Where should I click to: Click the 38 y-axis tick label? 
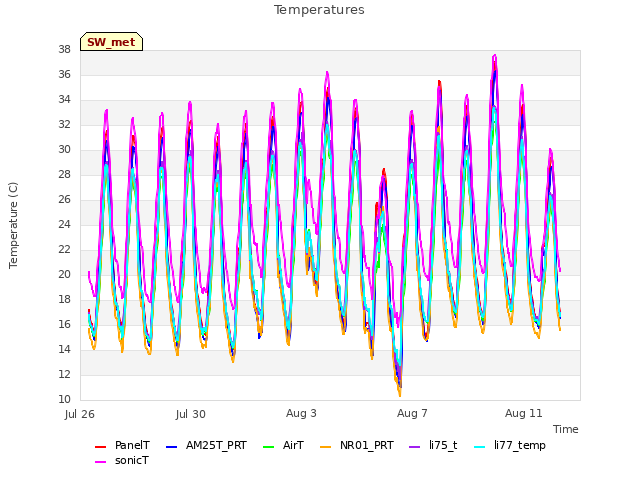[64, 50]
